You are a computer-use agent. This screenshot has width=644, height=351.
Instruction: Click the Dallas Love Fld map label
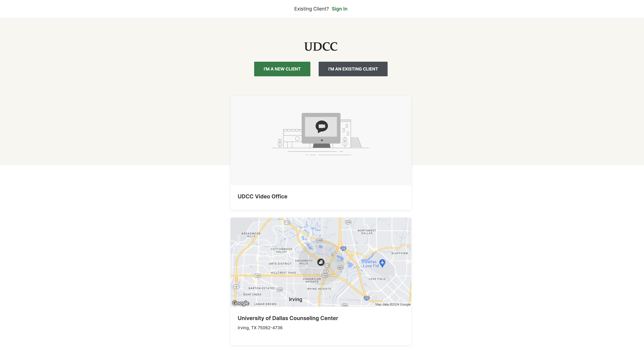tap(371, 264)
